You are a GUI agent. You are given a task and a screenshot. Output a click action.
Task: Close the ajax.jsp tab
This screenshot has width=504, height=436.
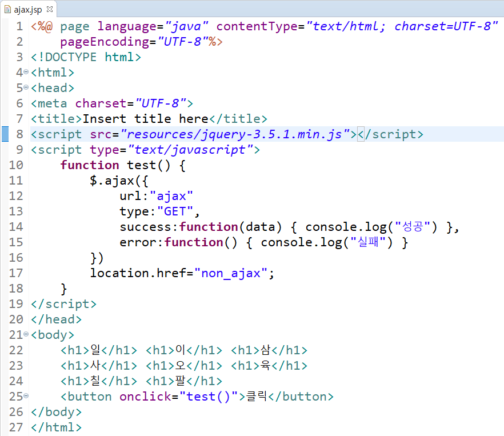50,9
